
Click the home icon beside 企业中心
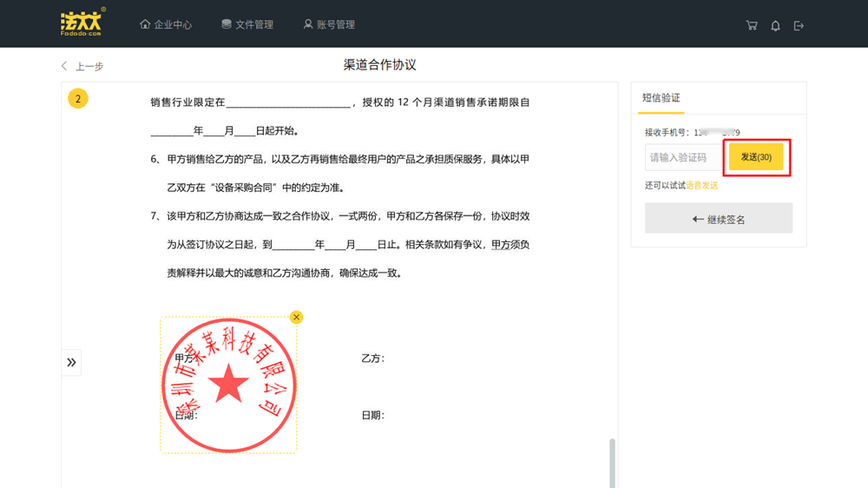(x=145, y=24)
